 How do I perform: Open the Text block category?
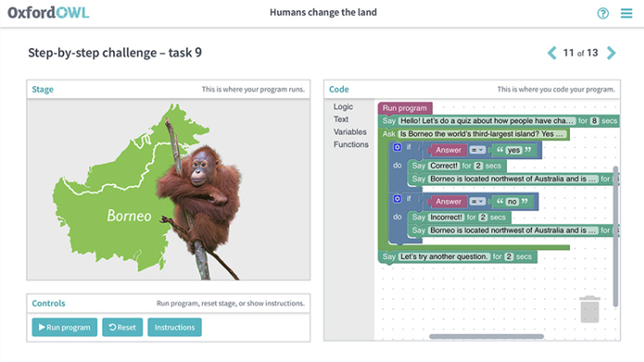(x=341, y=119)
